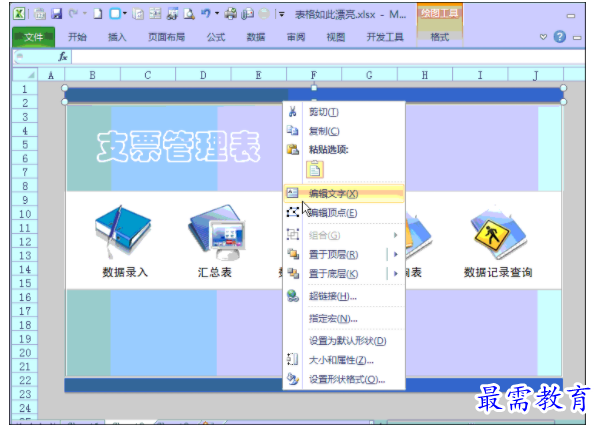Screen dimensions: 599x430
Task: Click the fx insert function button
Action: tap(63, 57)
